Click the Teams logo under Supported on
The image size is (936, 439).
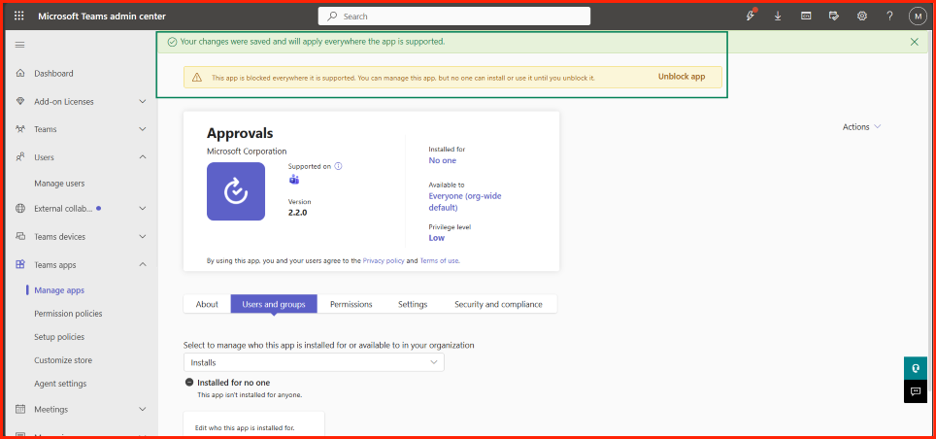point(294,180)
